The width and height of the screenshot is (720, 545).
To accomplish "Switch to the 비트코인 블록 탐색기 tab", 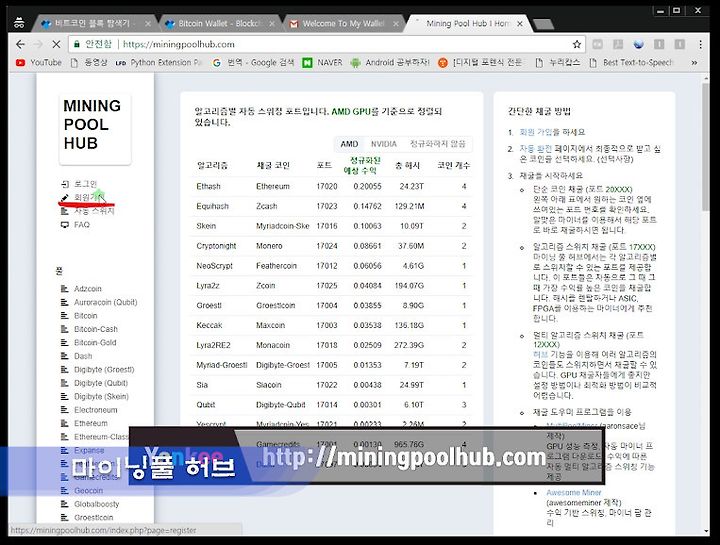I will tap(92, 23).
